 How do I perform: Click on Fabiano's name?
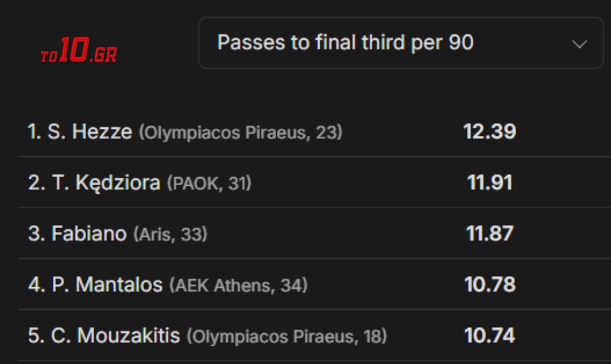[90, 234]
